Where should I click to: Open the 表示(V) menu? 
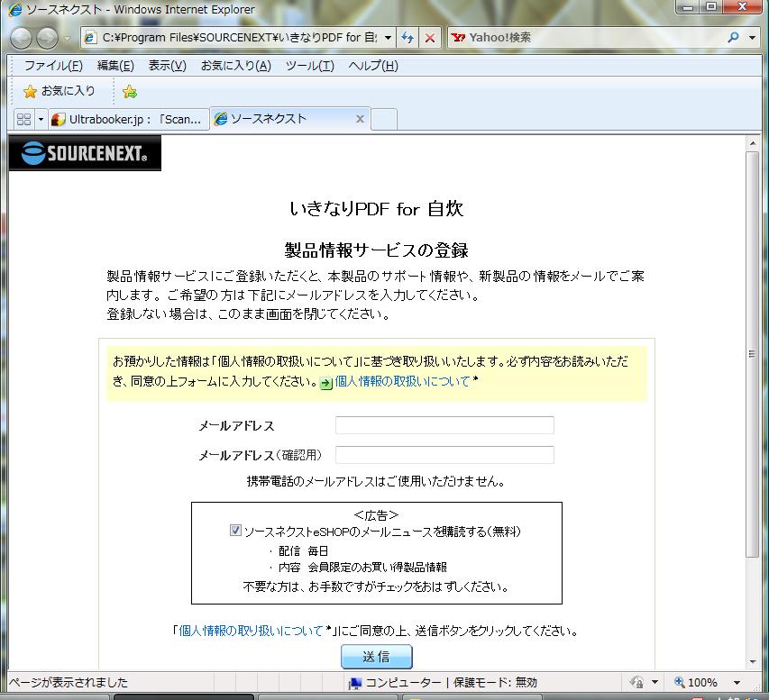coord(168,66)
